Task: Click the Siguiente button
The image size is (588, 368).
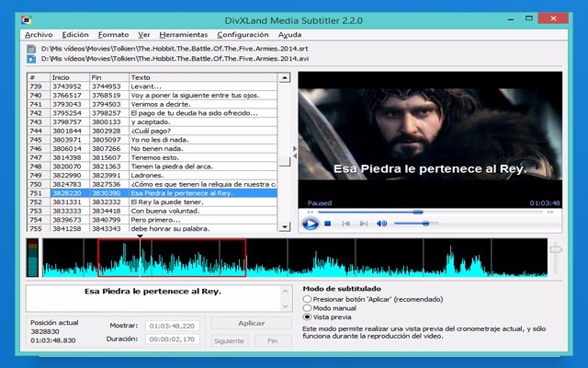Action: 230,340
